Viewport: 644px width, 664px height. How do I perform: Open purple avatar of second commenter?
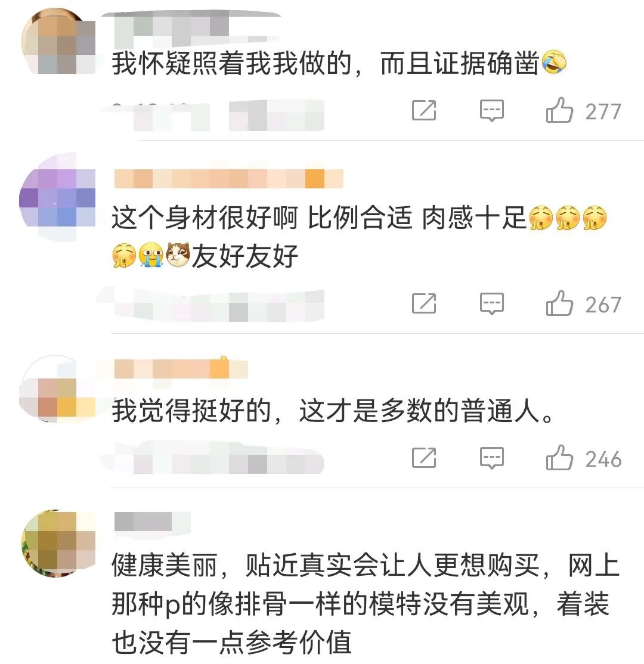[57, 197]
